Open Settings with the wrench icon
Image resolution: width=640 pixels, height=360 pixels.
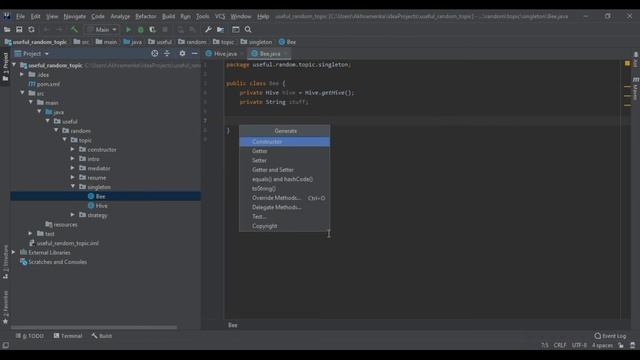tap(208, 29)
